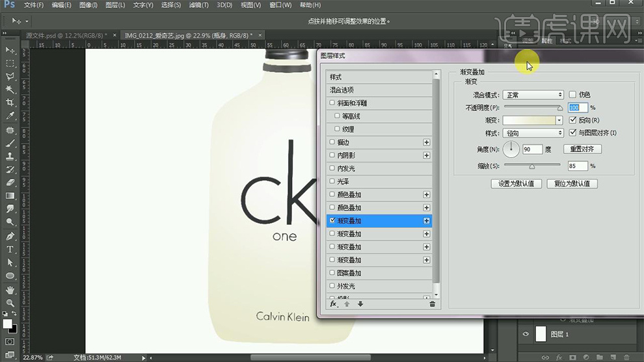Select the Horizontal Type tool

[x=10, y=250]
